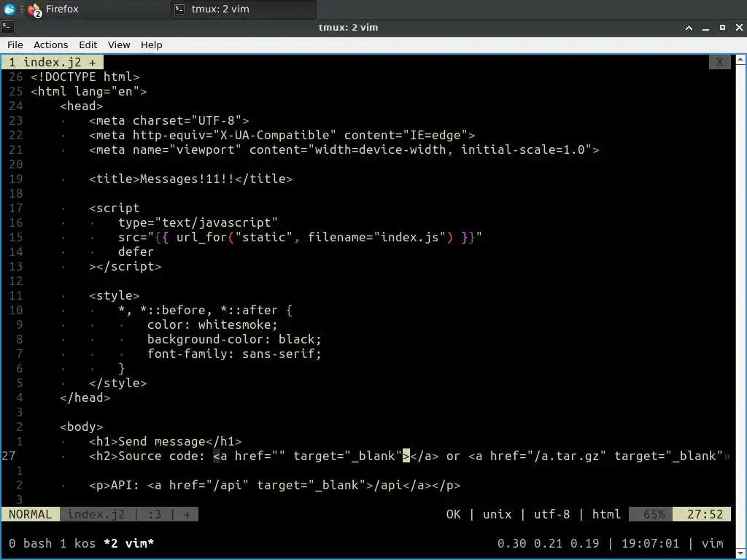
Task: Click the vim tab close X button
Action: coord(719,63)
